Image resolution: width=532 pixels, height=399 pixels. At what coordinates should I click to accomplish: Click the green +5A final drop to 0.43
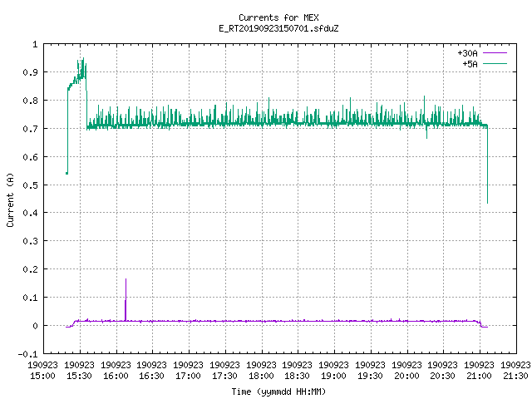488,165
